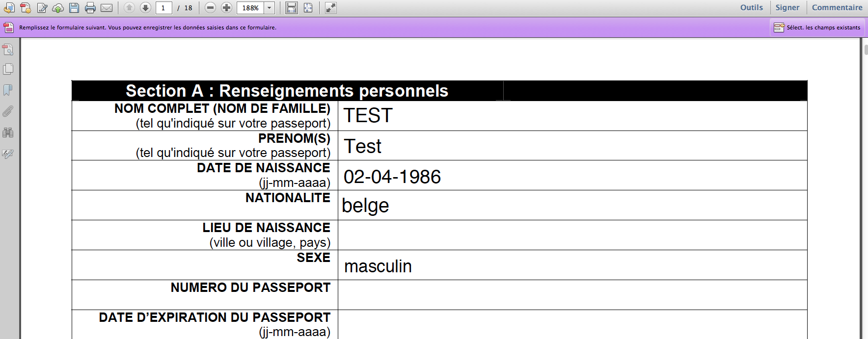Click the Signer pane button

pos(787,8)
